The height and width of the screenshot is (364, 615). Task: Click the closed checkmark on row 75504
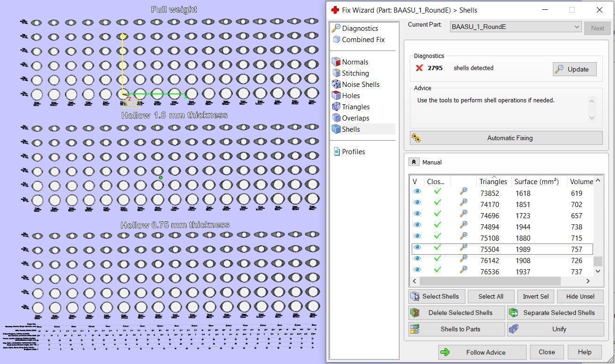coord(437,247)
